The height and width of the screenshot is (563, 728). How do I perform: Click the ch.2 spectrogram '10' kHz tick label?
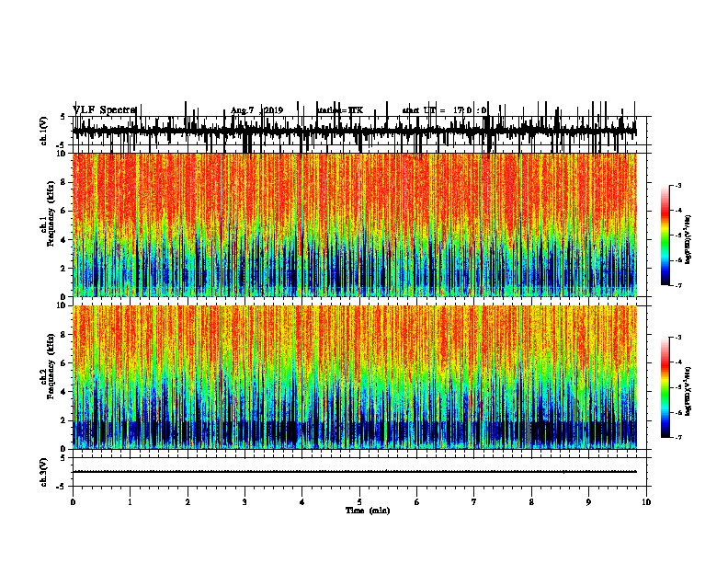coord(63,305)
